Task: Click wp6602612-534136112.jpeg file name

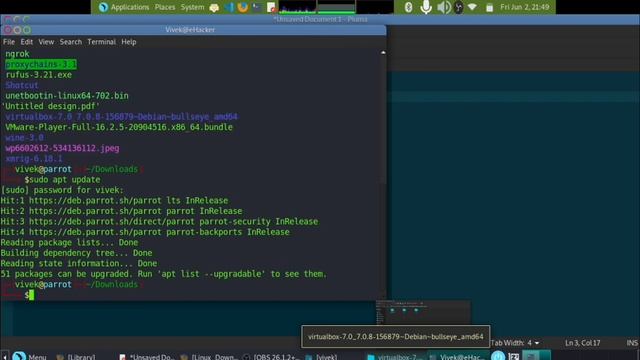Action: click(x=62, y=148)
